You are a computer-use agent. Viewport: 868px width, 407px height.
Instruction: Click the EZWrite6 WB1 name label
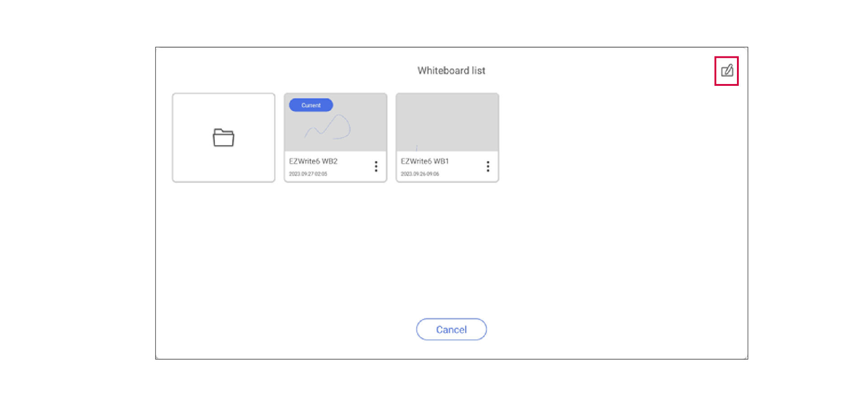[425, 161]
